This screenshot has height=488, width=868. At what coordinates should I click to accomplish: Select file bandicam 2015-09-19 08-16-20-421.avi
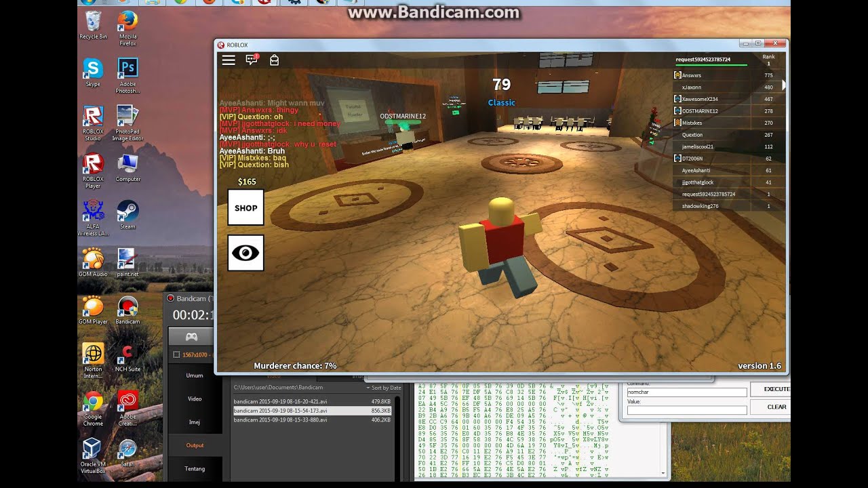pyautogui.click(x=312, y=401)
